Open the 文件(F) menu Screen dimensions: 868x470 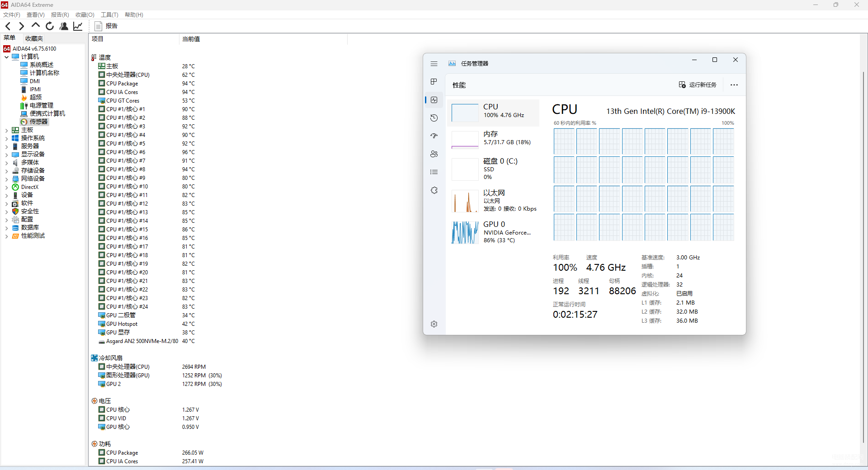[x=12, y=15]
